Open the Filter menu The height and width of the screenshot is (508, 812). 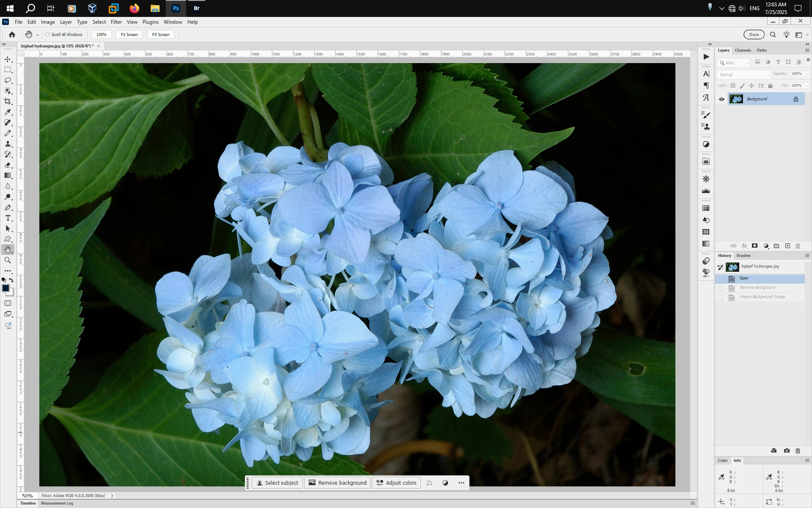coord(116,22)
